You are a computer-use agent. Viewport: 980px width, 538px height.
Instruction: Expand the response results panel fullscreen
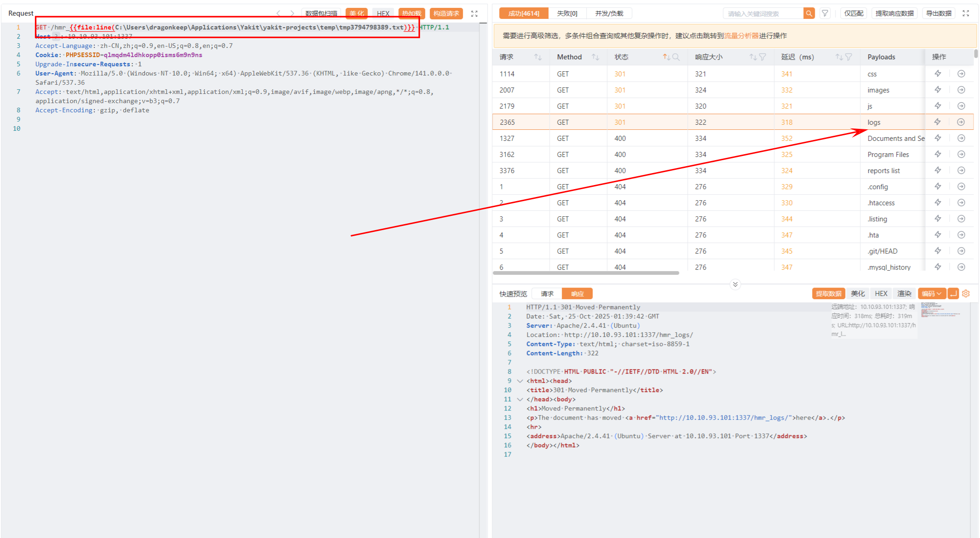tap(966, 13)
